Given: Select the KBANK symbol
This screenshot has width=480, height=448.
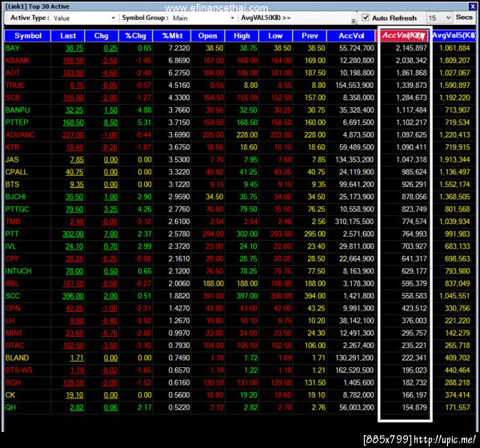Looking at the screenshot, I should point(18,60).
